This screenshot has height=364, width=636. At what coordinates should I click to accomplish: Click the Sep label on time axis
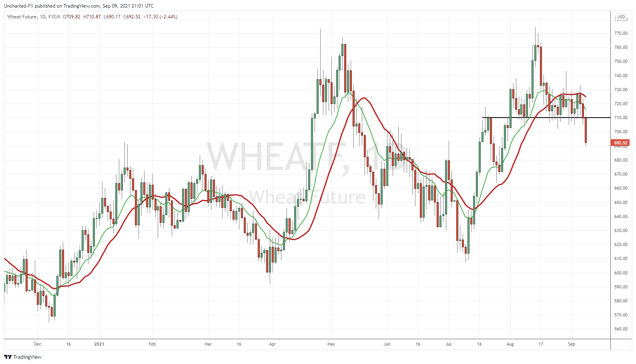572,344
